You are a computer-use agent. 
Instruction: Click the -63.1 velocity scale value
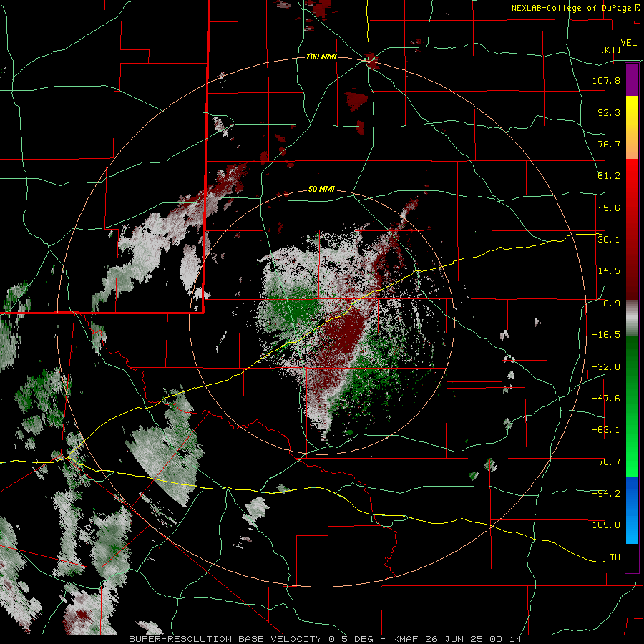pos(606,430)
